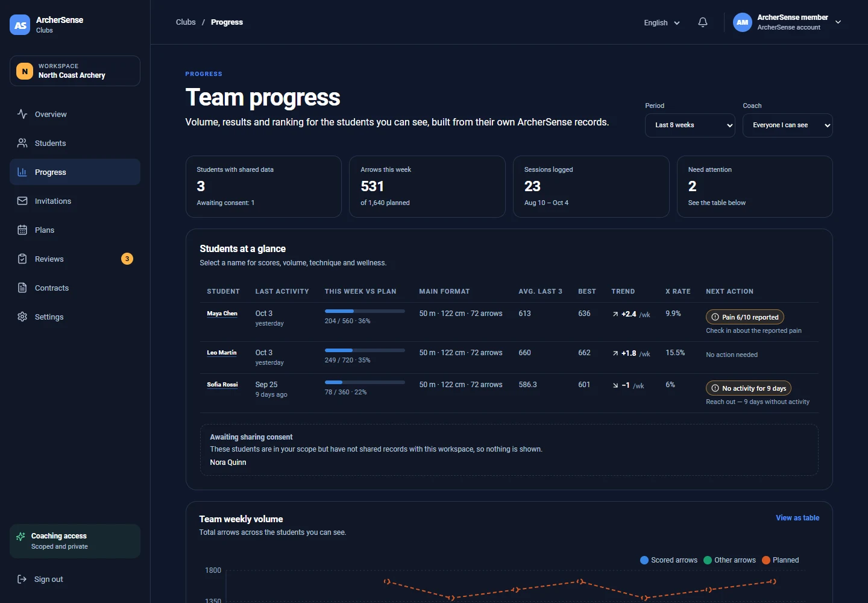Click the Other arrows legend swatch
Viewport: 868px width, 603px height.
click(x=708, y=560)
